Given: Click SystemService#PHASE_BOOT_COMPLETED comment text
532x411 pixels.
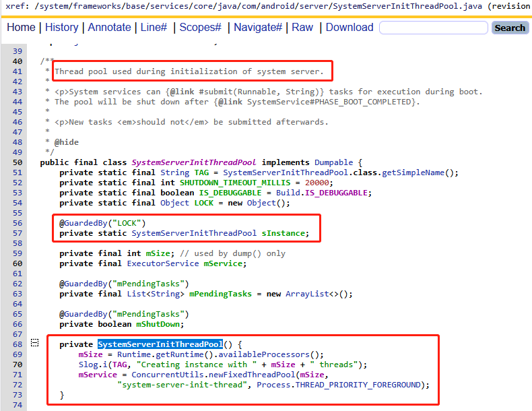Looking at the screenshot, I should click(329, 102).
